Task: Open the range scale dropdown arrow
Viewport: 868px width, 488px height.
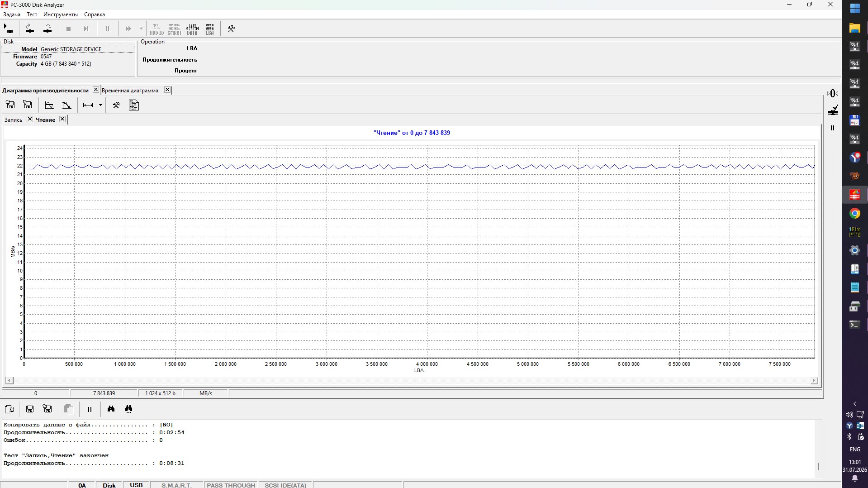Action: coord(100,105)
